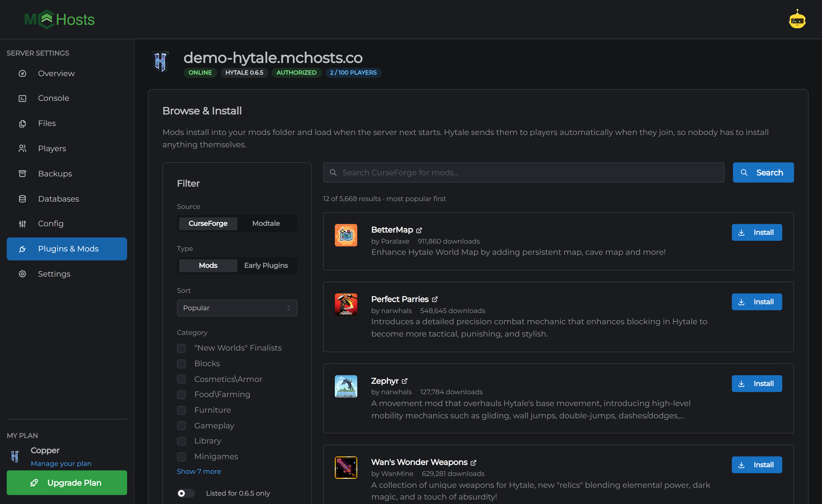Viewport: 822px width, 504px height.
Task: Click the blue Search button
Action: (x=763, y=172)
